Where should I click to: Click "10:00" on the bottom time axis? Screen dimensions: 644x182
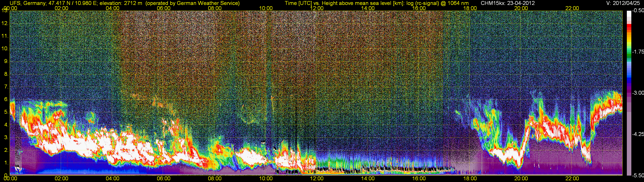266,179
